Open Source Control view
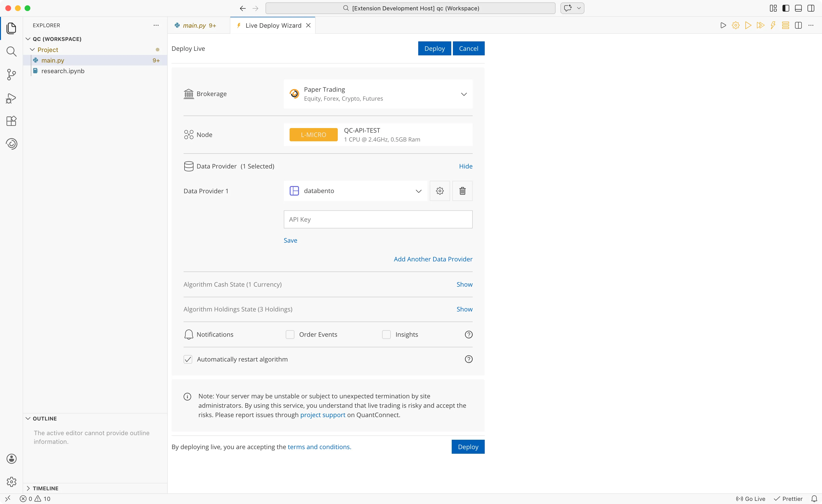 click(11, 75)
